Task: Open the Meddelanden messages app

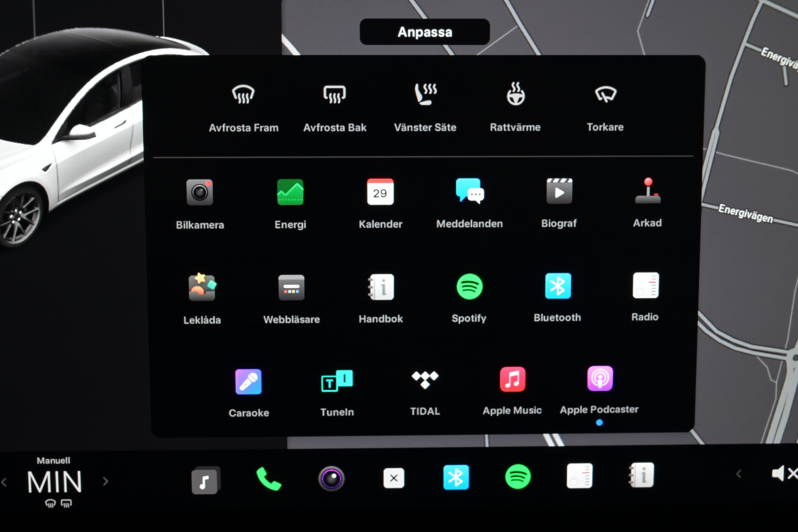Action: [470, 203]
